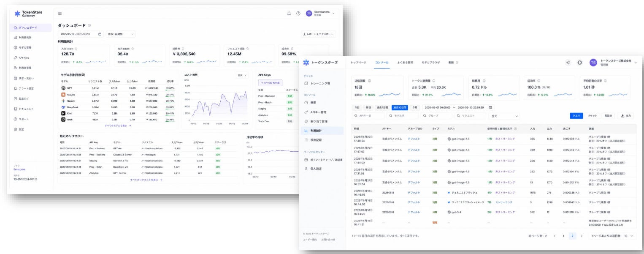The image size is (644, 254).
Task: Select the 今日 range filter
Action: [x=357, y=107]
